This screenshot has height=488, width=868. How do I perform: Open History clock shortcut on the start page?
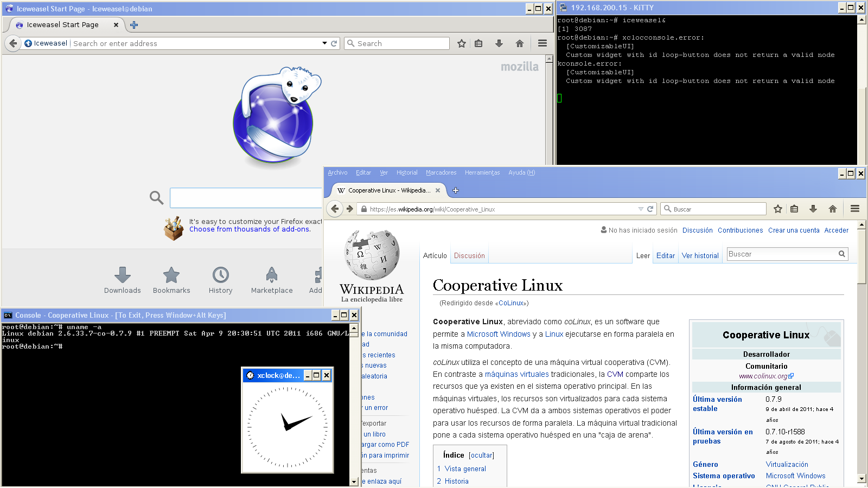click(221, 280)
